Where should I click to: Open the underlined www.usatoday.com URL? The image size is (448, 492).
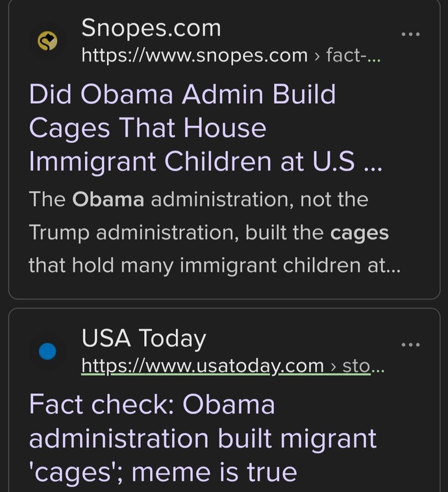coord(203,366)
